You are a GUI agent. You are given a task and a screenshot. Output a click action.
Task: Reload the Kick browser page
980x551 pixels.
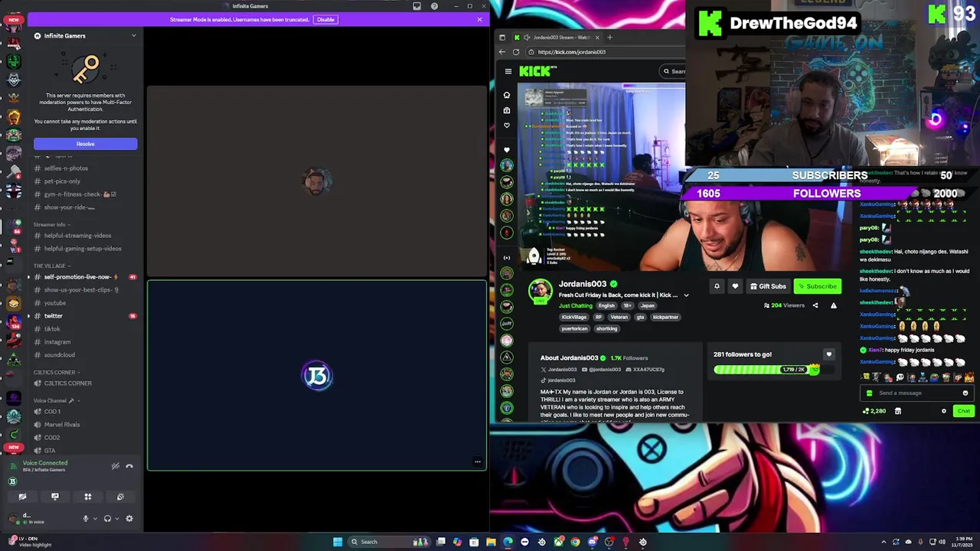pos(516,52)
